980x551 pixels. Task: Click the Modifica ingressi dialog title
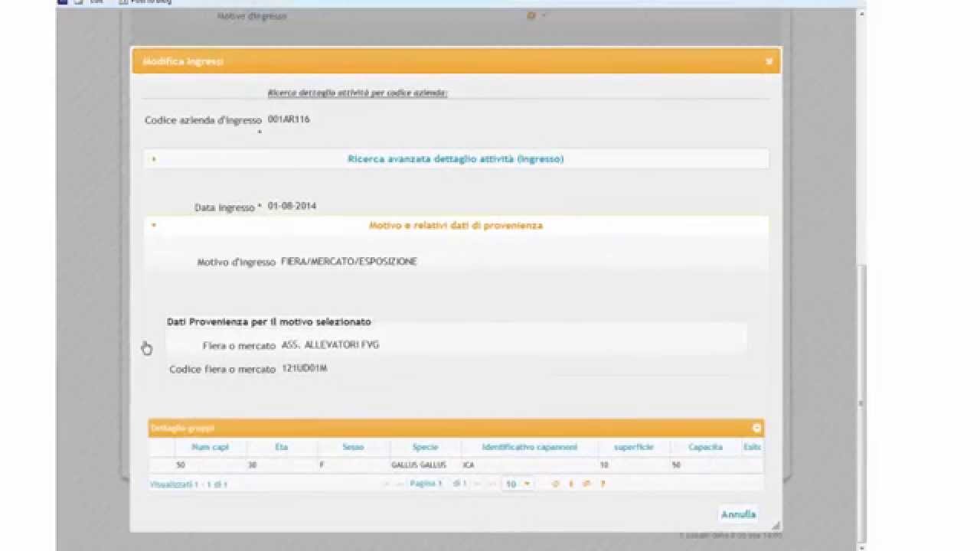[183, 61]
